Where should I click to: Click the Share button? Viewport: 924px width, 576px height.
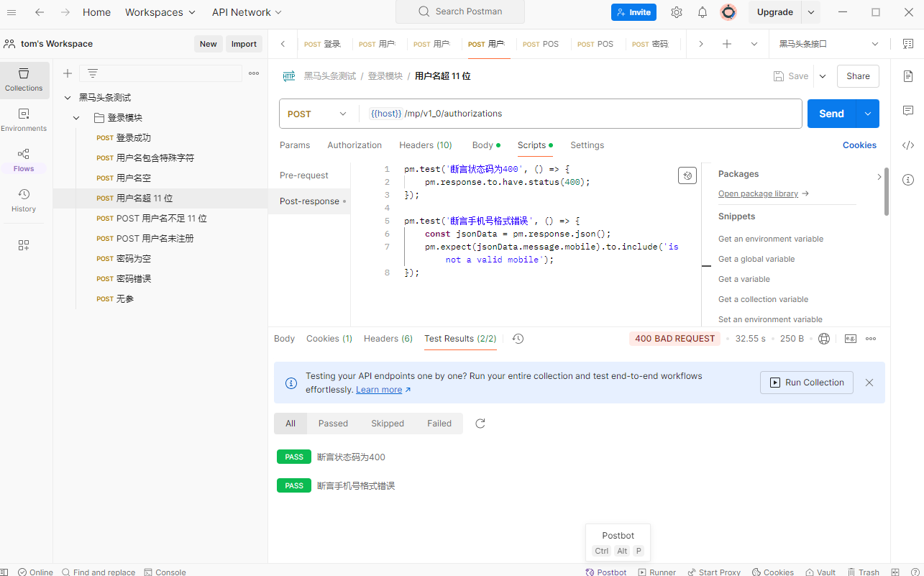858,76
